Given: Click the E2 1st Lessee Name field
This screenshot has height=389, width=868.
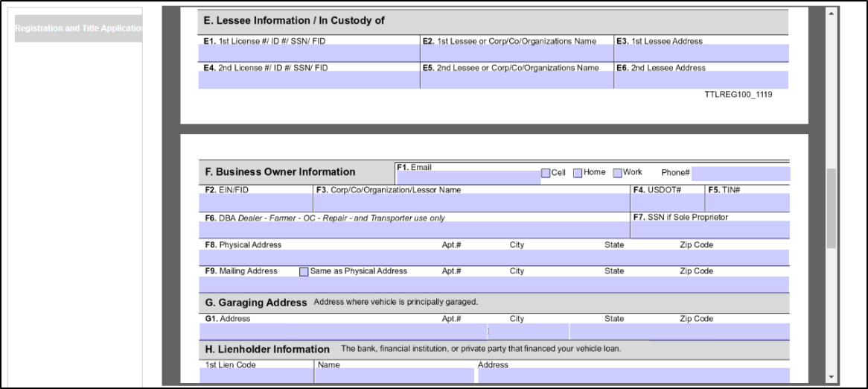Looking at the screenshot, I should click(517, 53).
